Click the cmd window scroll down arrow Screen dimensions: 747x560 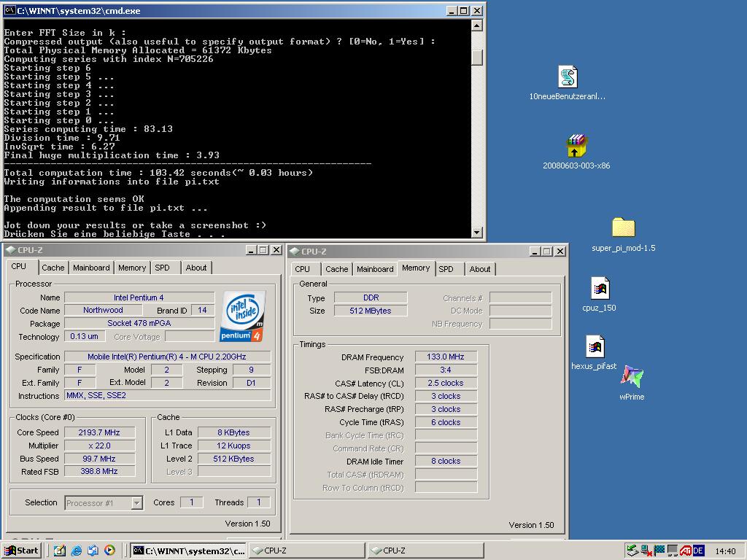pyautogui.click(x=477, y=233)
